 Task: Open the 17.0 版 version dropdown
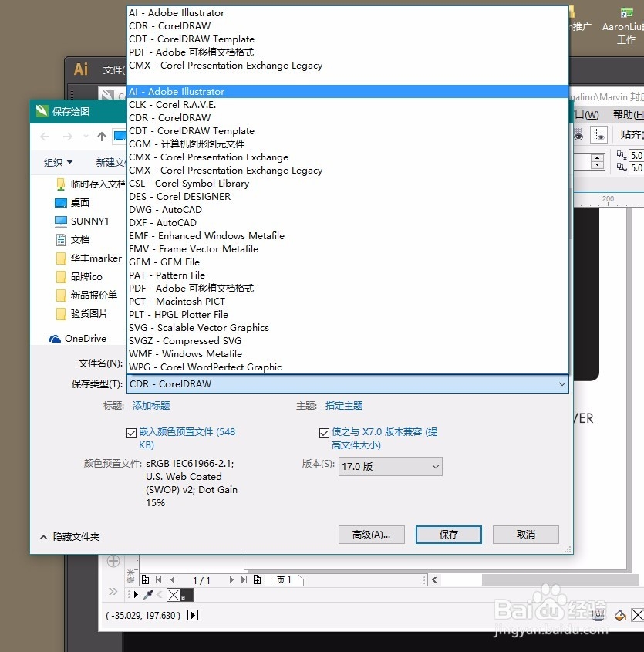tap(390, 467)
